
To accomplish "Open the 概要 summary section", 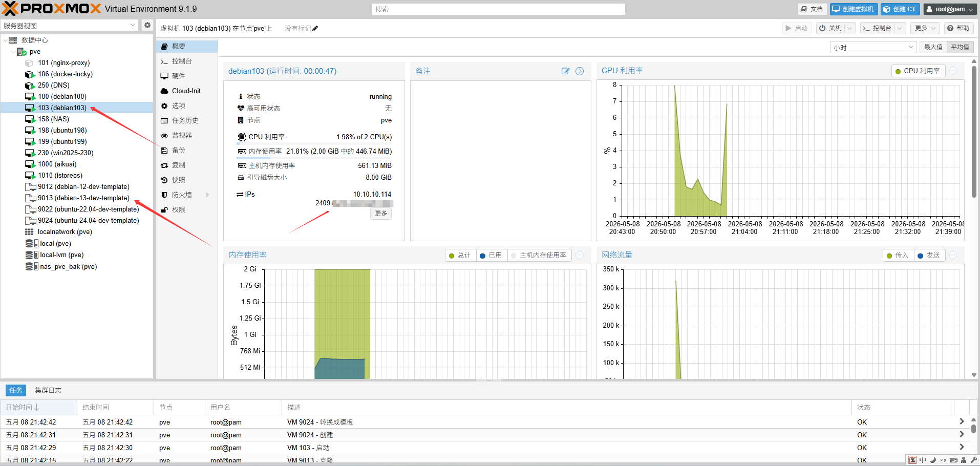I will pos(187,46).
